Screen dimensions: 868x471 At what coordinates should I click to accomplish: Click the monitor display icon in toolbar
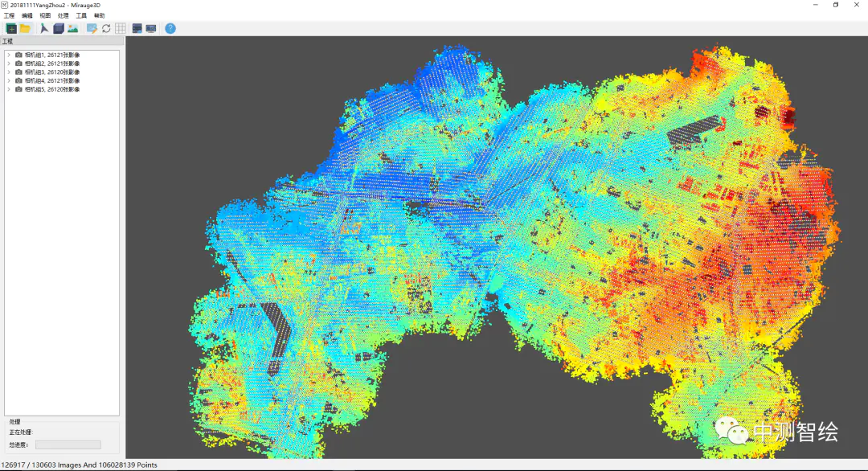point(151,28)
